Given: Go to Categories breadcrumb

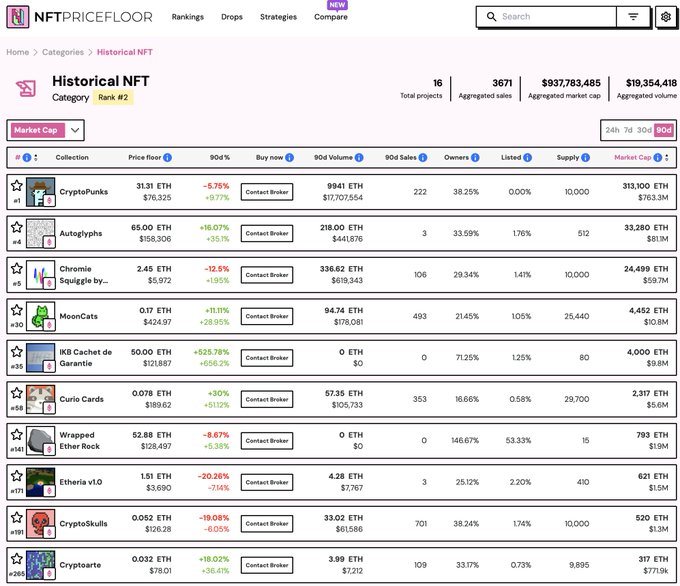Looking at the screenshot, I should click(63, 52).
